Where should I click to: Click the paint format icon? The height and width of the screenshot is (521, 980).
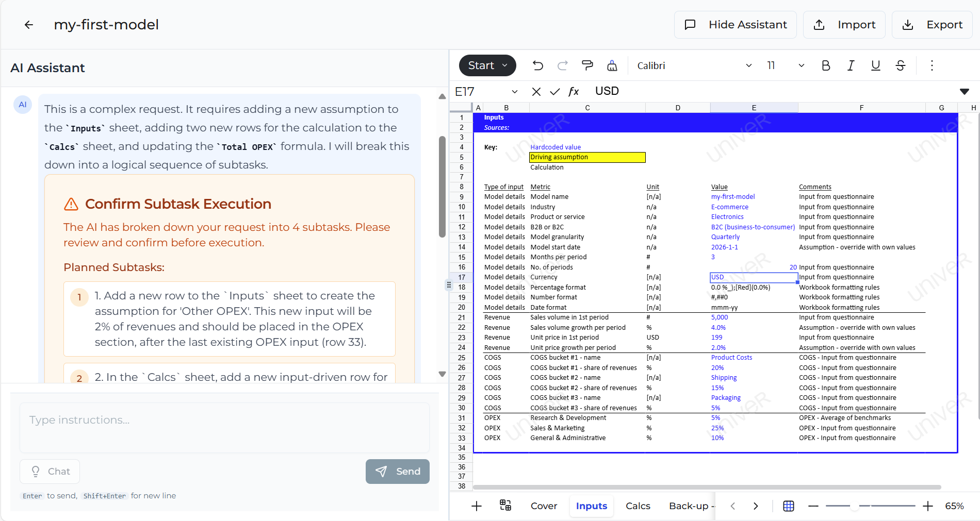pos(587,65)
